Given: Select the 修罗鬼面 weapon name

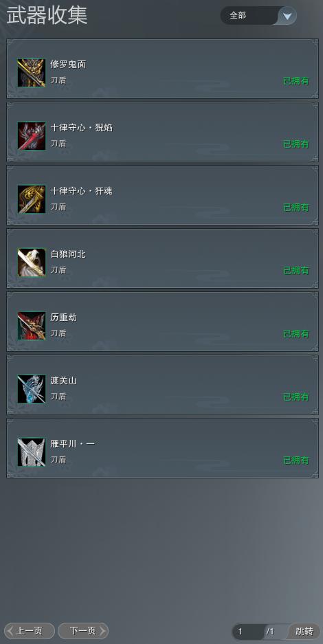Looking at the screenshot, I should tap(68, 65).
